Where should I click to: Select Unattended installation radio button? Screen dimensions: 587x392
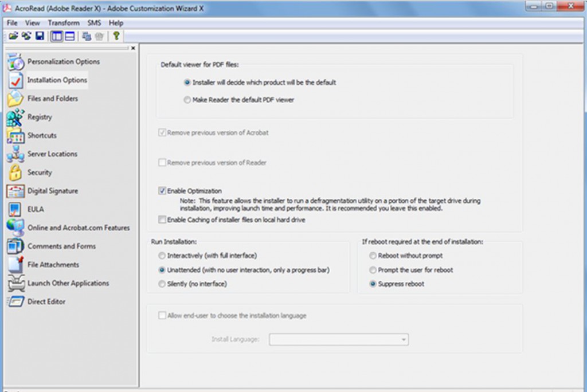pyautogui.click(x=162, y=270)
